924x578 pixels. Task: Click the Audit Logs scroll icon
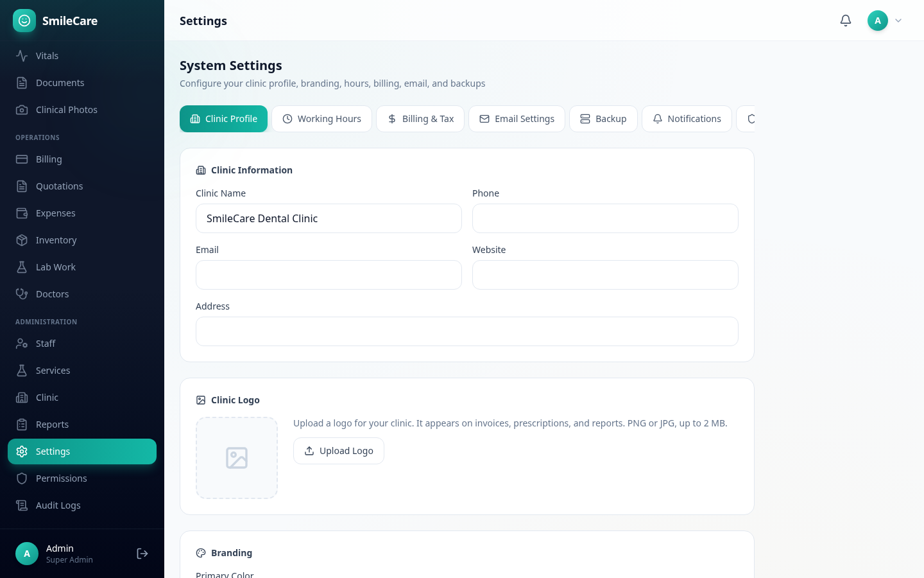pyautogui.click(x=22, y=505)
